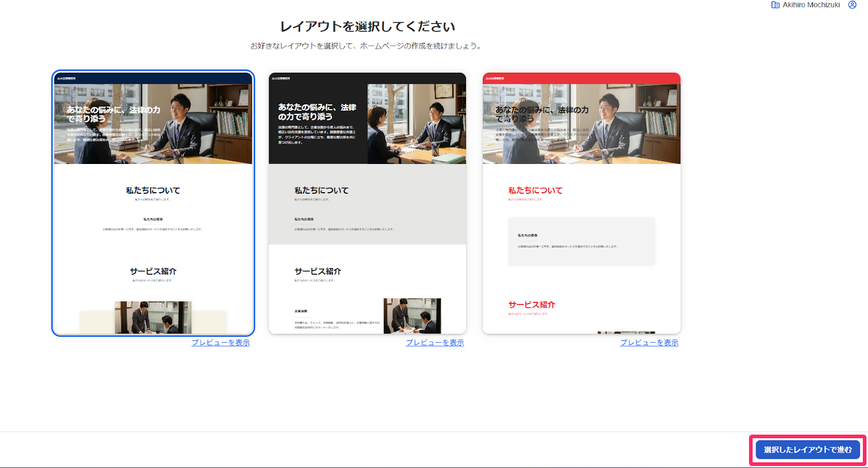Viewport: 868px width, 468px height.
Task: Open the user account profile icon
Action: click(852, 5)
